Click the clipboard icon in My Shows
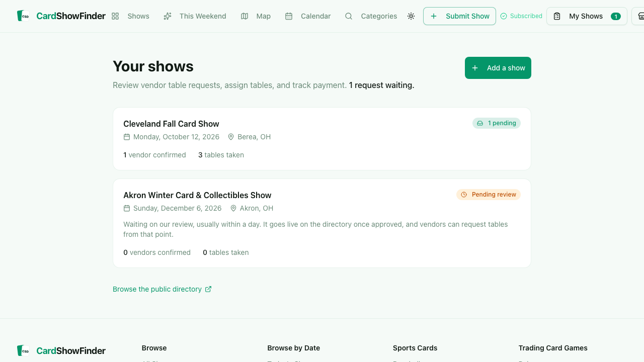644x362 pixels. [x=557, y=16]
